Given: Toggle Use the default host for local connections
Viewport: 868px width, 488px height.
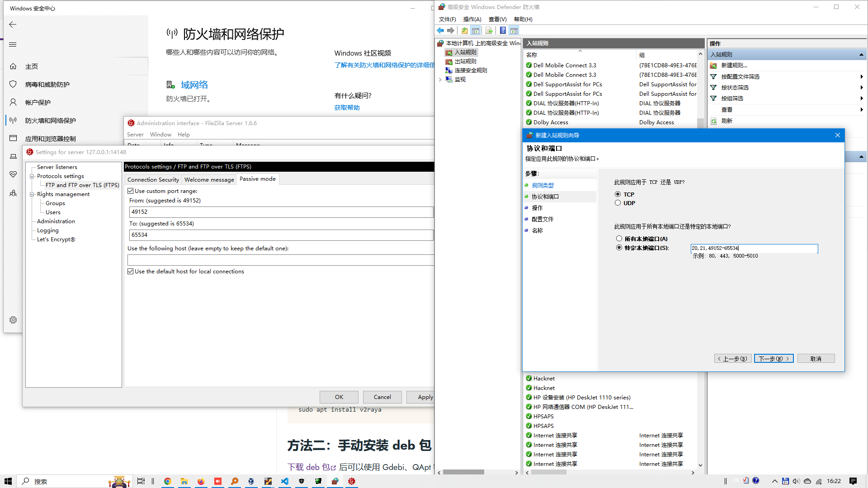Looking at the screenshot, I should coord(131,272).
